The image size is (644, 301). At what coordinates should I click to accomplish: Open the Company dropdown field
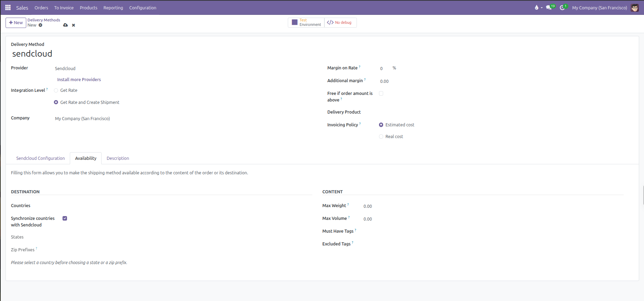tap(183, 119)
